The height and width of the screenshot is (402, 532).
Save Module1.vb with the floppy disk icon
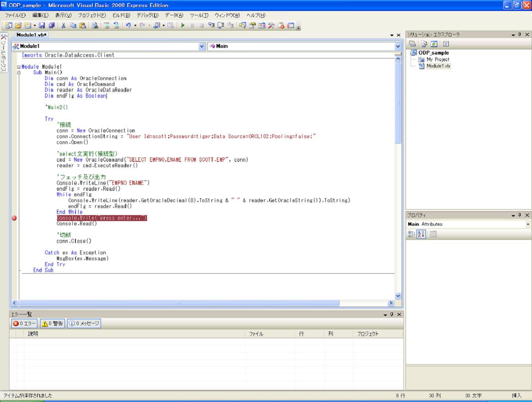coord(42,26)
